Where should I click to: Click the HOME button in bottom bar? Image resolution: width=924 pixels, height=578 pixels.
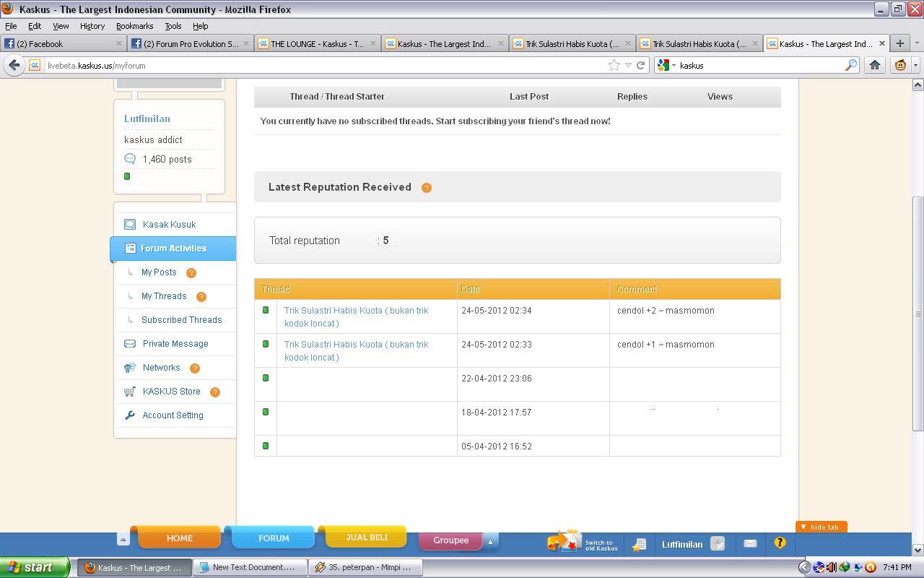pos(179,538)
